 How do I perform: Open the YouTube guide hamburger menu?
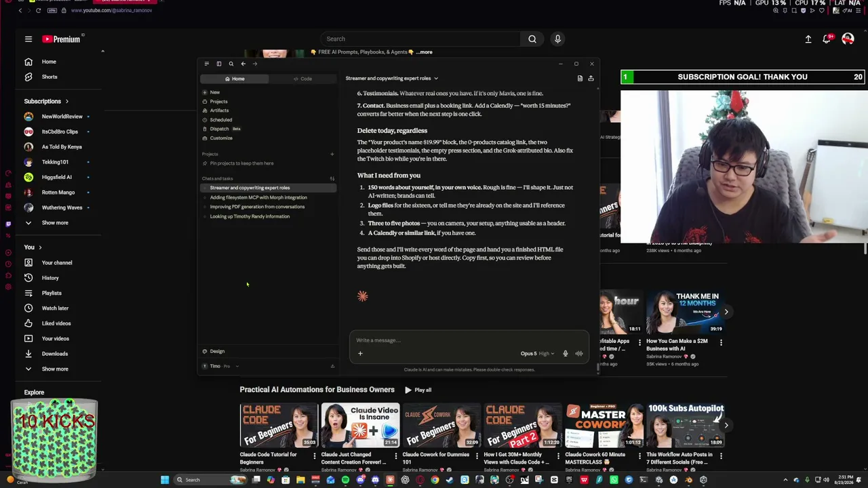28,39
